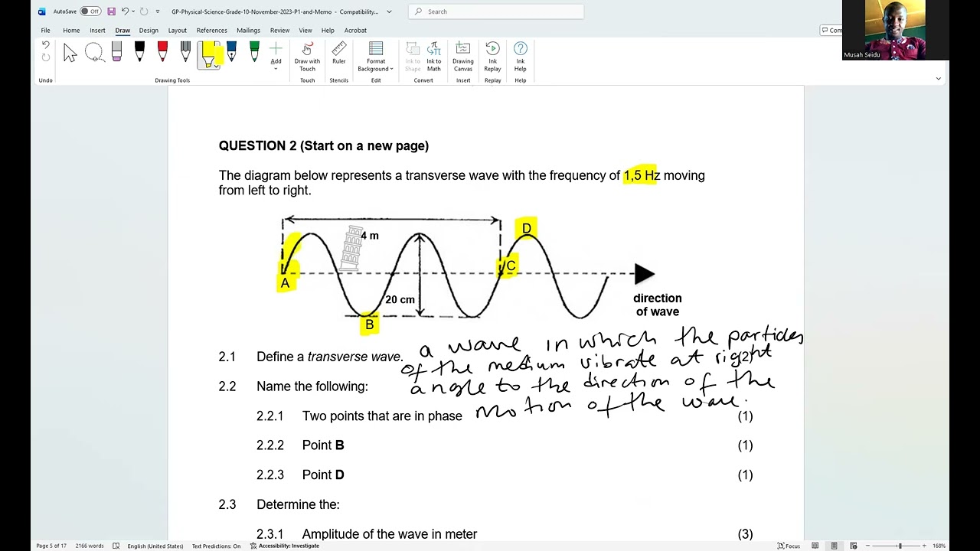Open the Format Background dropdown

(376, 57)
